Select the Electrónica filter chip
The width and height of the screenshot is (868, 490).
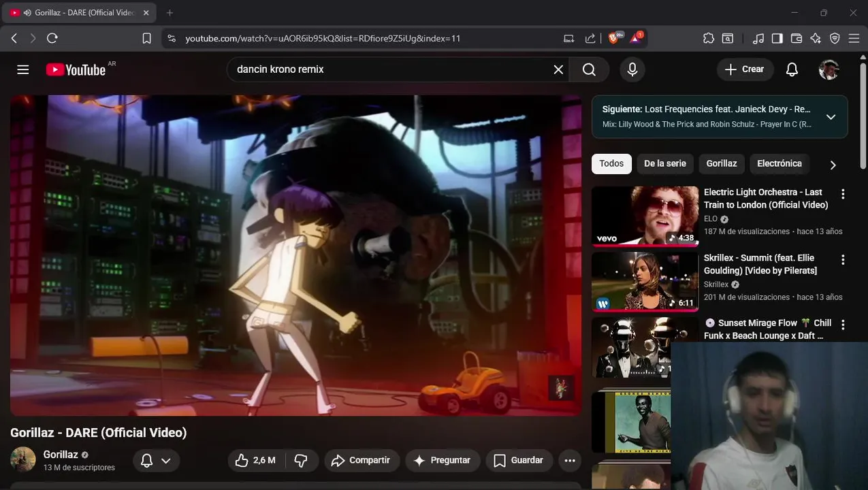[x=779, y=164]
